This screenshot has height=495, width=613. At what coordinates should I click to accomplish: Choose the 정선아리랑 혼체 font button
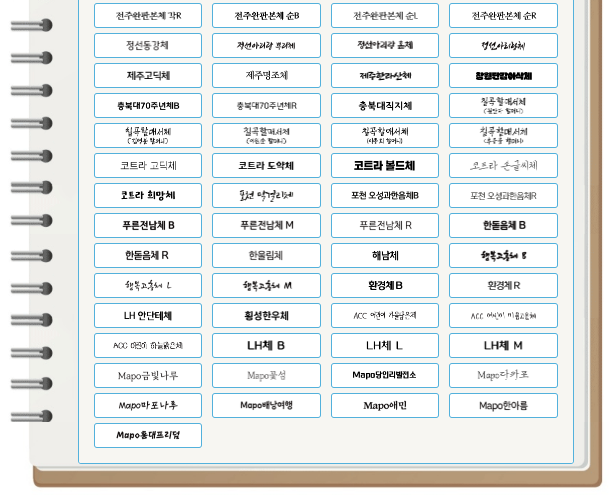point(385,45)
